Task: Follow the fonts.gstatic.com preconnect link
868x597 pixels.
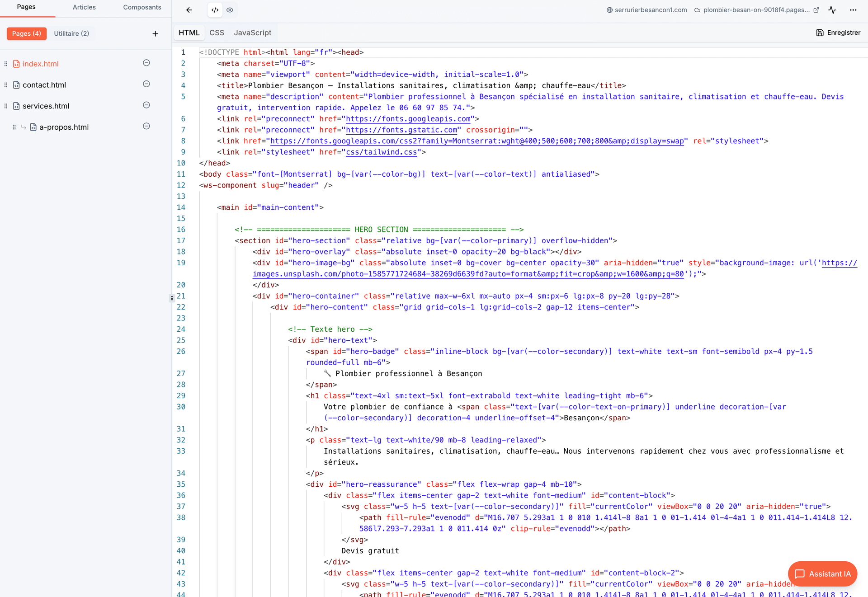Action: [401, 130]
